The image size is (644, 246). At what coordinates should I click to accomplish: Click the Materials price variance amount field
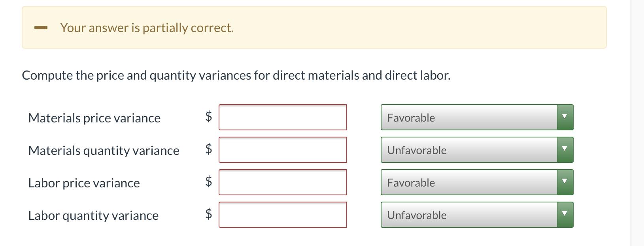pos(283,117)
